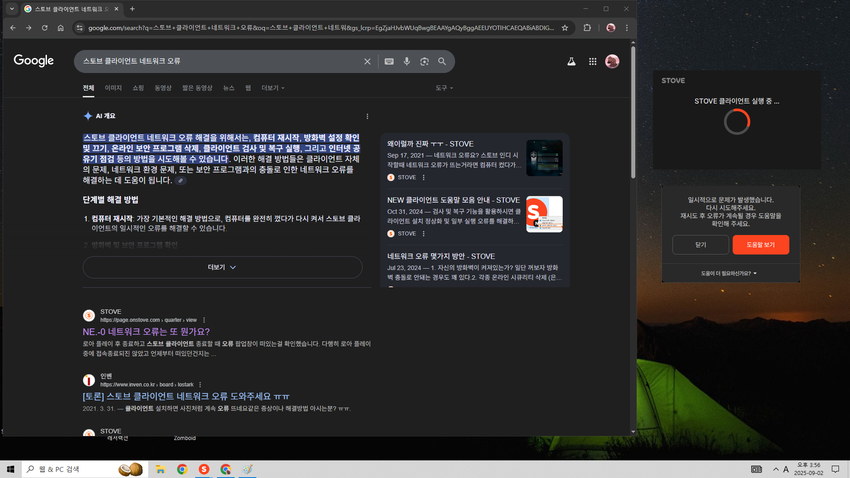850x478 pixels.
Task: Start voice search with microphone
Action: (407, 61)
